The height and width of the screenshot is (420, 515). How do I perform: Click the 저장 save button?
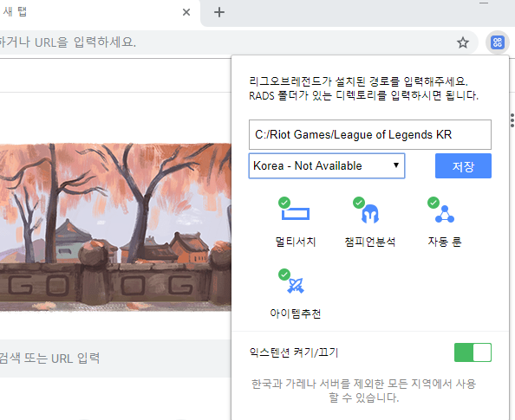click(x=463, y=165)
